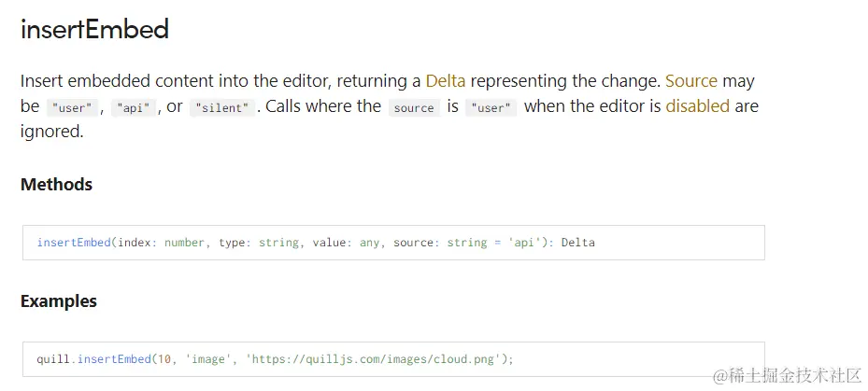The image size is (868, 391).
Task: Click the Examples section heading
Action: (x=59, y=301)
